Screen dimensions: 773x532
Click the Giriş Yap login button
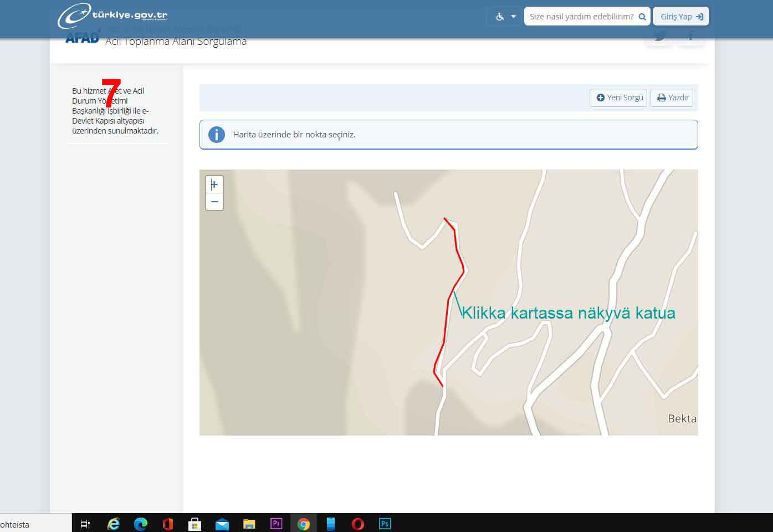(680, 17)
